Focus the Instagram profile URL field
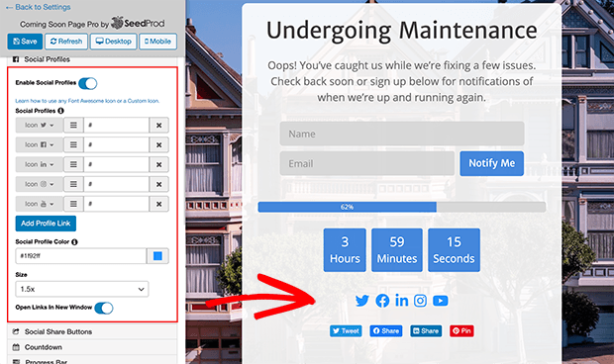This screenshot has height=364, width=614. (x=116, y=184)
